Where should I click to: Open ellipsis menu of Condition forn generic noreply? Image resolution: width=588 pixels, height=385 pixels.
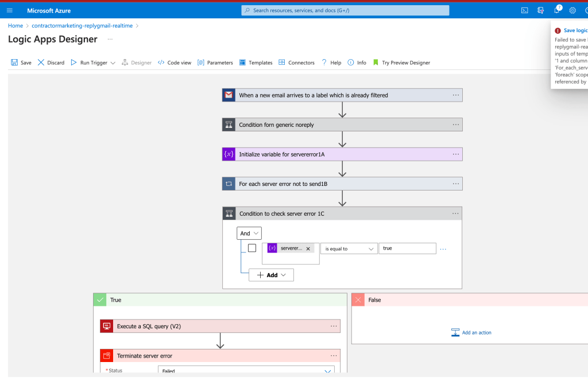(x=455, y=125)
